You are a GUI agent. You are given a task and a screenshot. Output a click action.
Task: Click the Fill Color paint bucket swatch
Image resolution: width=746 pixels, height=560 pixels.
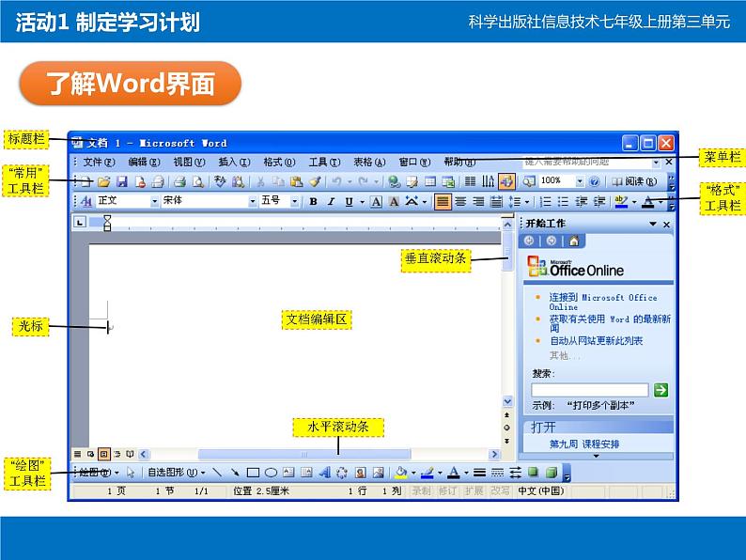pos(401,473)
